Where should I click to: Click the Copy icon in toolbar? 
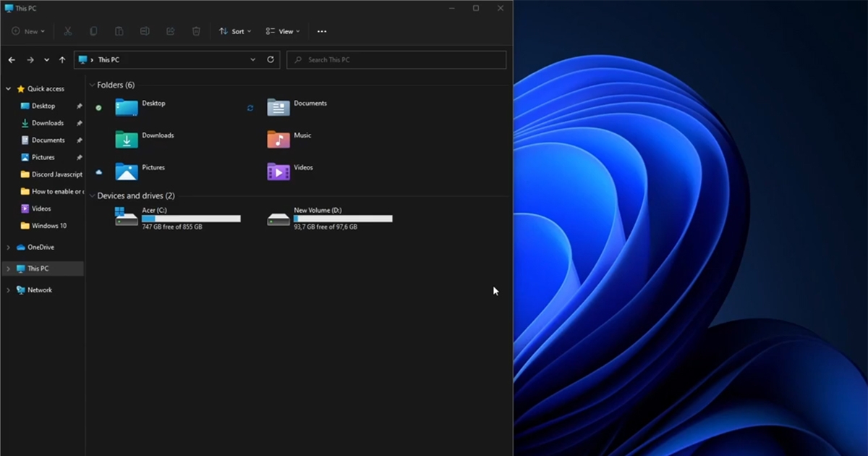pyautogui.click(x=93, y=31)
